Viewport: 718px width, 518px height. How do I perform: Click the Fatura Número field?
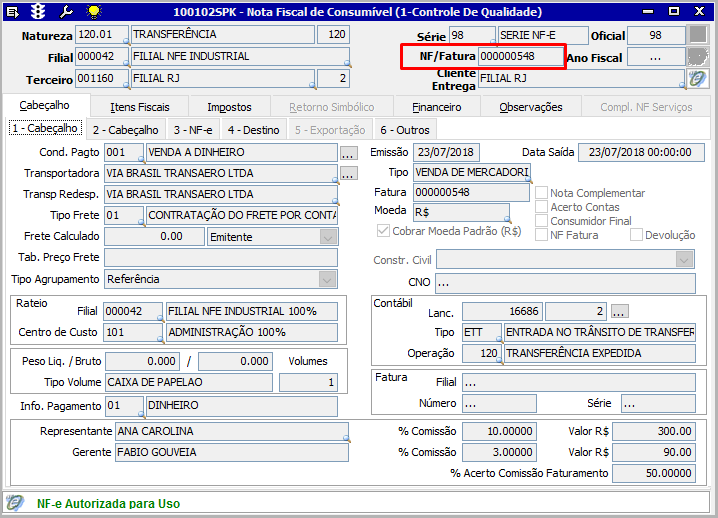click(499, 403)
